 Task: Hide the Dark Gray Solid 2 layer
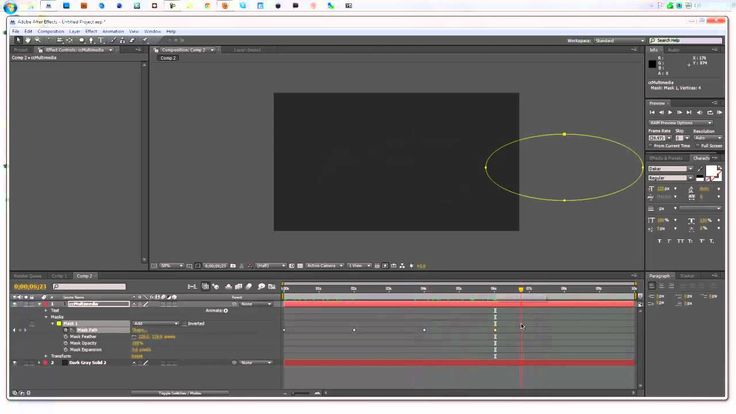point(15,363)
